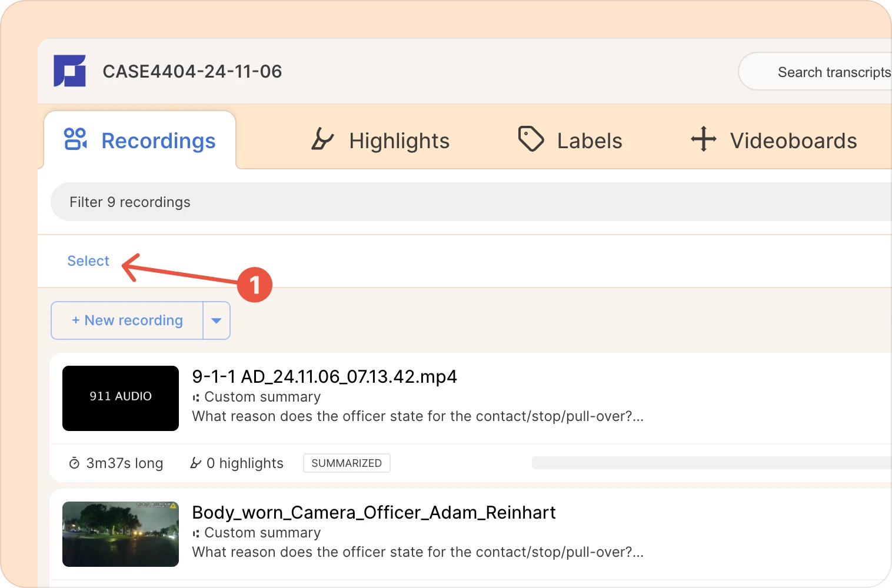
Task: Click the Highlights pen icon
Action: 322,139
